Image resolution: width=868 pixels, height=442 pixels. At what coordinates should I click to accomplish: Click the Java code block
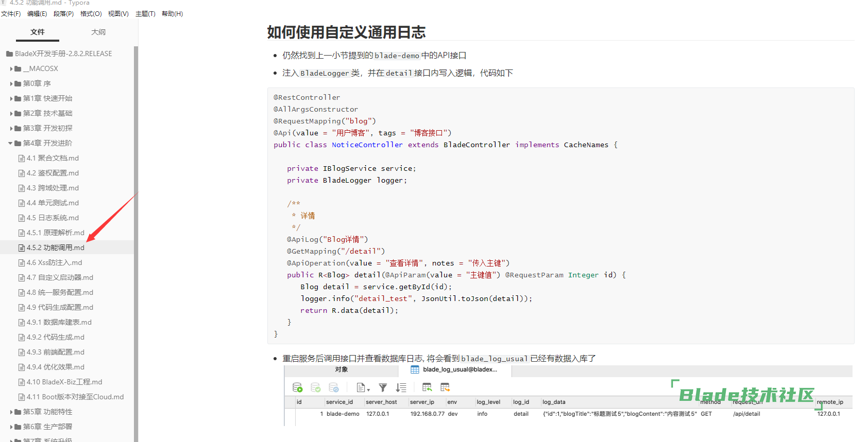[x=560, y=216]
